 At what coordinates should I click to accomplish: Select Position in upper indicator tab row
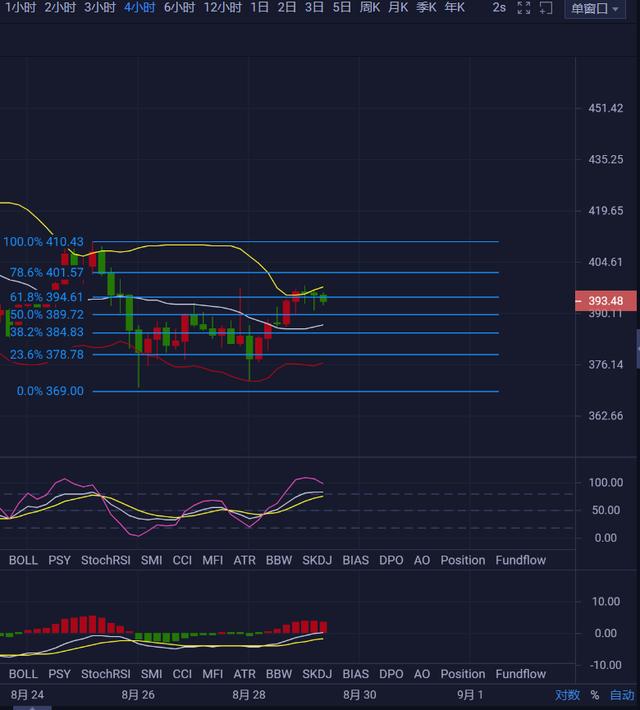click(463, 560)
